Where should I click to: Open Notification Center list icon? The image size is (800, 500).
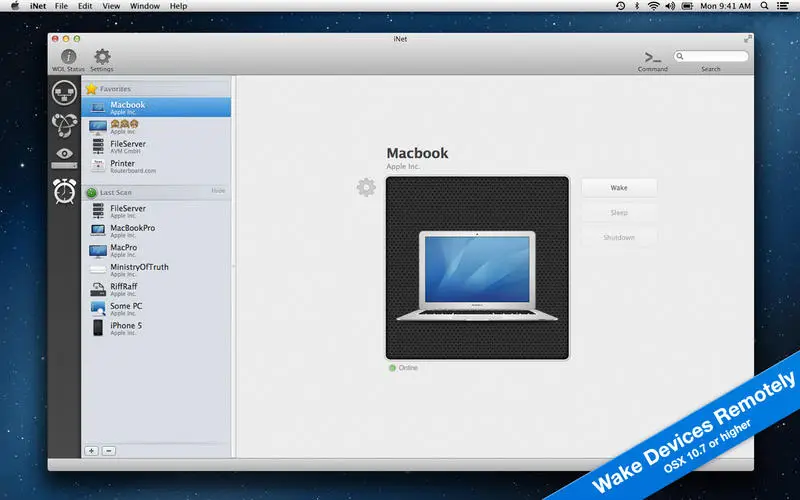(783, 6)
